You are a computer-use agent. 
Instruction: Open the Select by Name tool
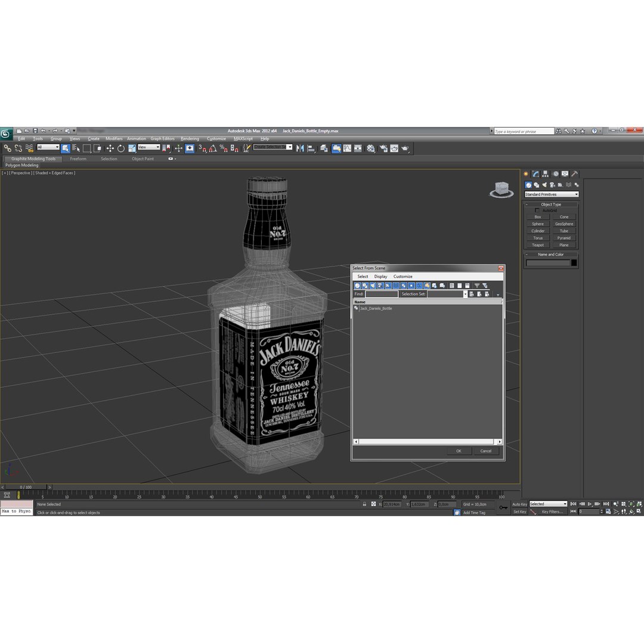point(76,148)
